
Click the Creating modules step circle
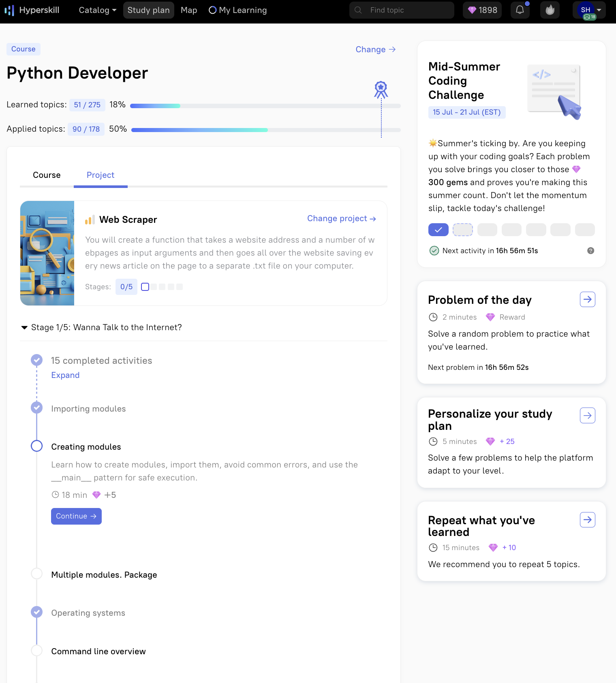click(37, 446)
